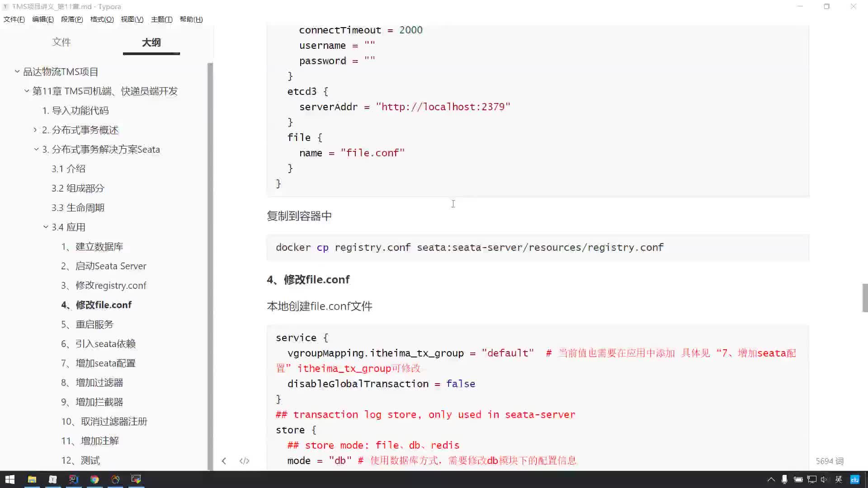Click the disableGlobalTransaction = false line

381,384
